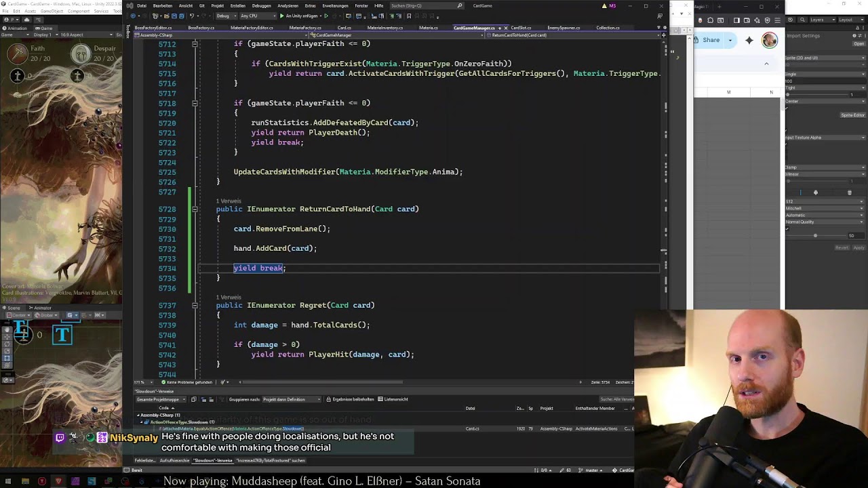868x488 pixels.
Task: Click the bookmark icon in Visual Studio toolbar
Action: click(408, 16)
